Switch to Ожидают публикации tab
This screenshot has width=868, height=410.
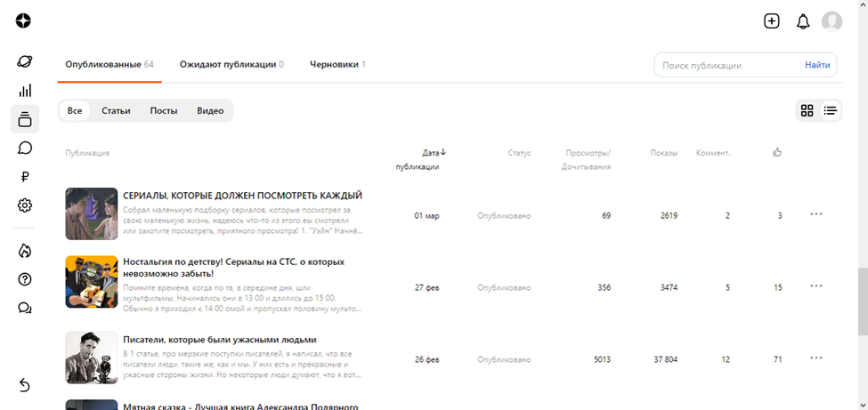231,65
